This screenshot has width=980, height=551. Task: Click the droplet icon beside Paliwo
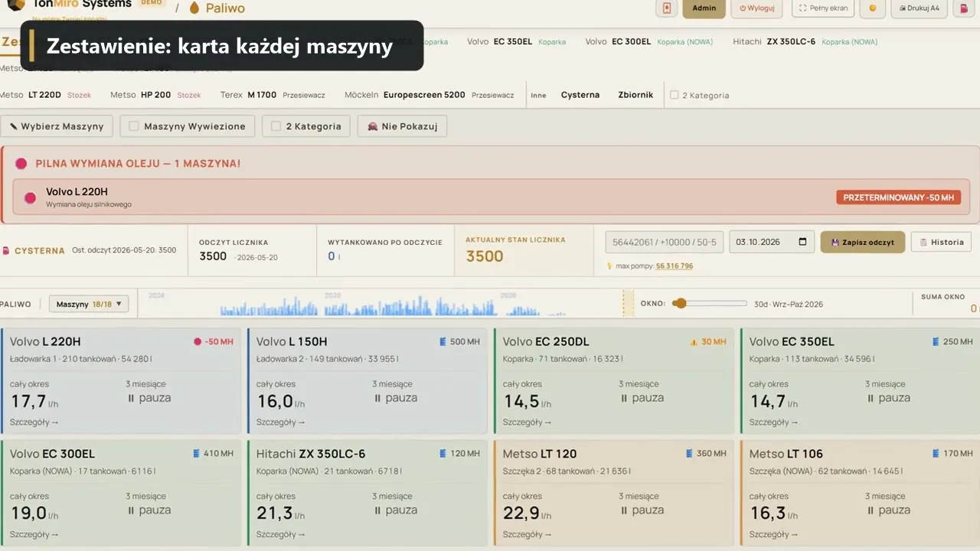[194, 8]
